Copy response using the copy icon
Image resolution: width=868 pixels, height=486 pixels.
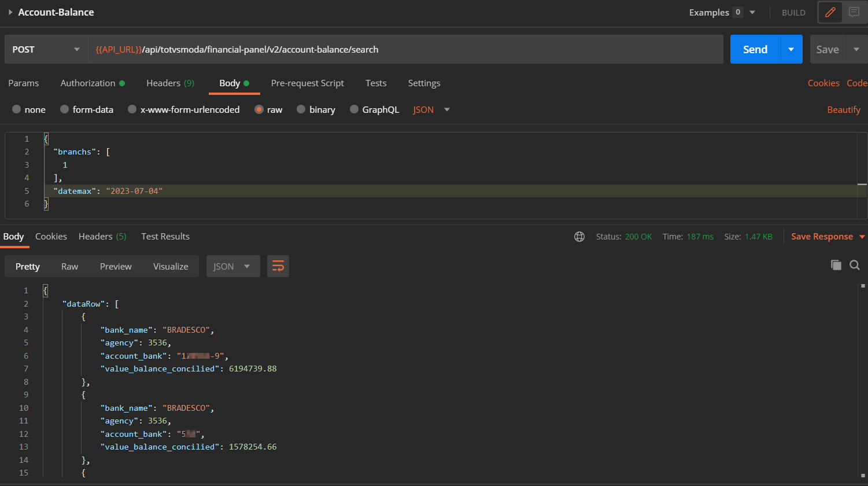point(836,265)
